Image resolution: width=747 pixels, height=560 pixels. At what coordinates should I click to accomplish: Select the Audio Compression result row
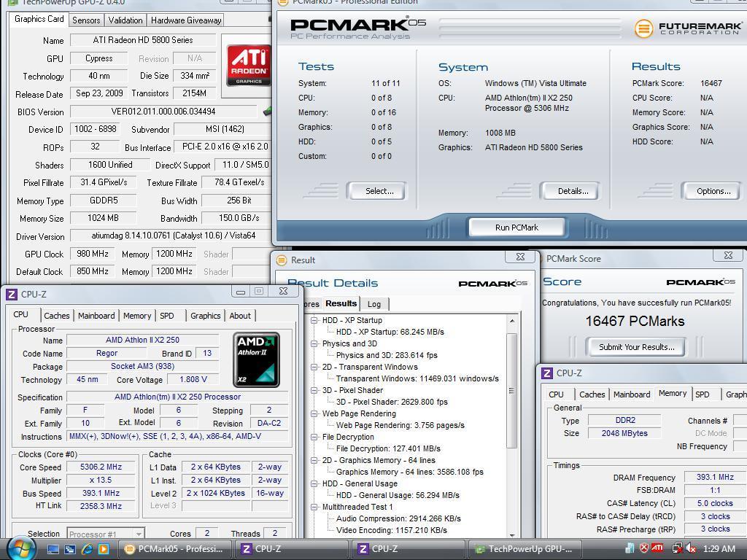click(398, 518)
